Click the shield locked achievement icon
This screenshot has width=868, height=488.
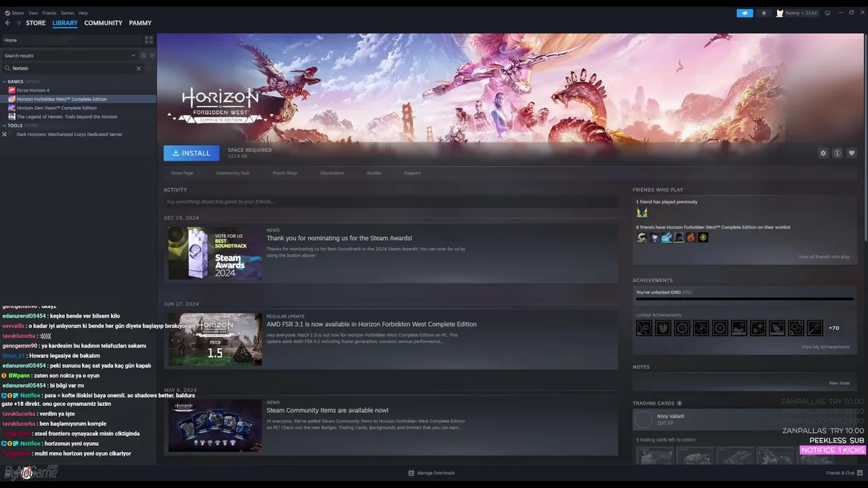663,328
